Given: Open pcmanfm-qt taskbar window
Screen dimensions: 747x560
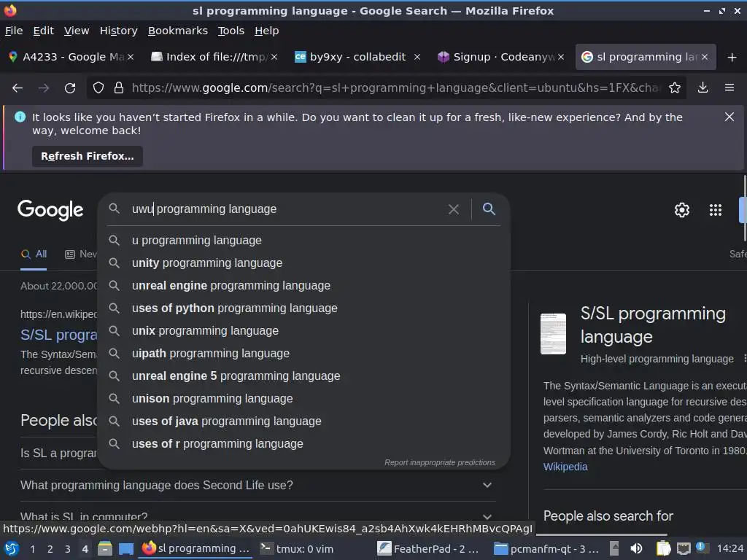Looking at the screenshot, I should [547, 548].
